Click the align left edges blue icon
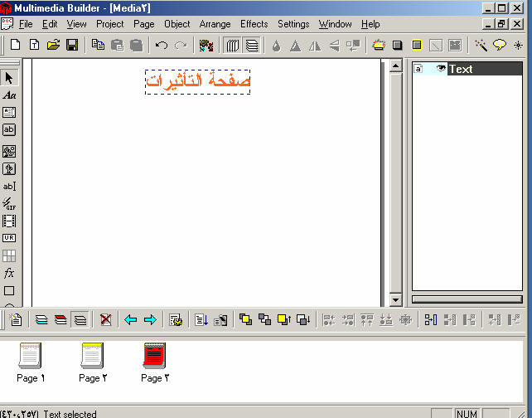This screenshot has width=532, height=418. (431, 320)
